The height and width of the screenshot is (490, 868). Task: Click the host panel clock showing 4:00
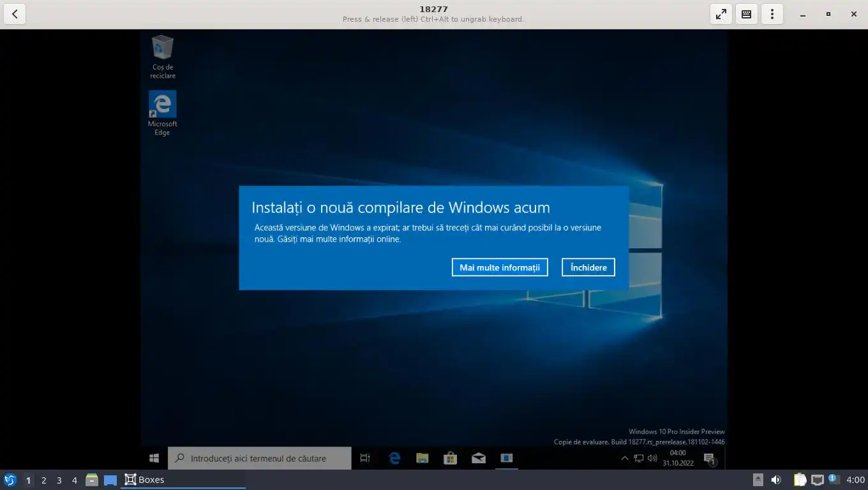coord(855,480)
